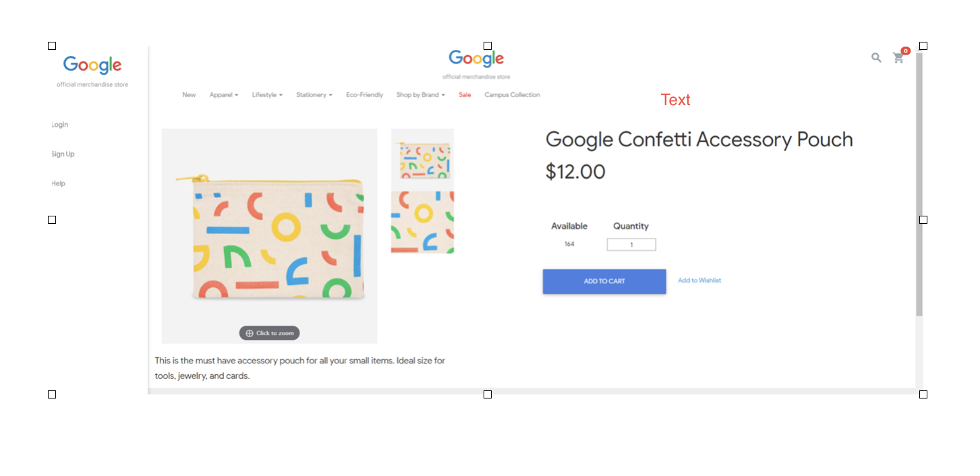980x476 pixels.
Task: Open the search icon
Action: (x=875, y=58)
